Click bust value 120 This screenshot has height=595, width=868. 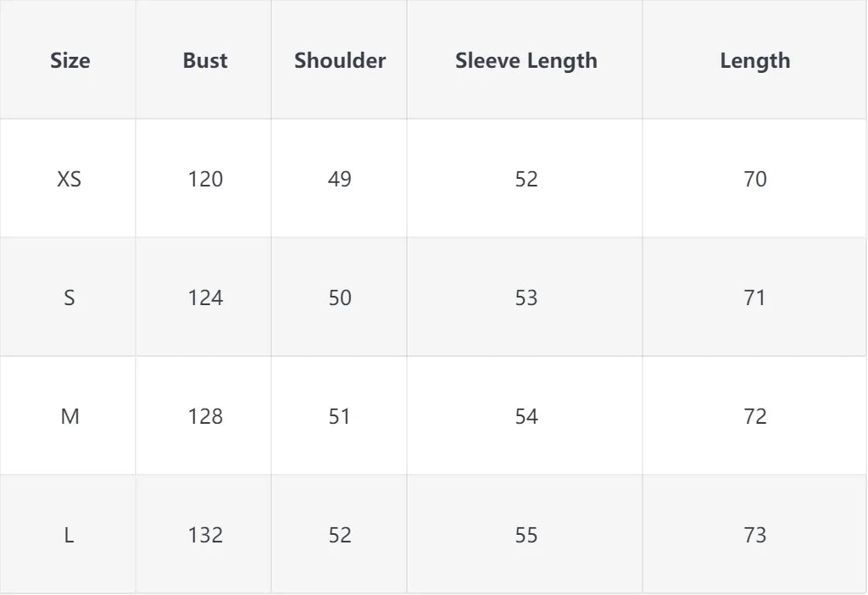click(205, 179)
